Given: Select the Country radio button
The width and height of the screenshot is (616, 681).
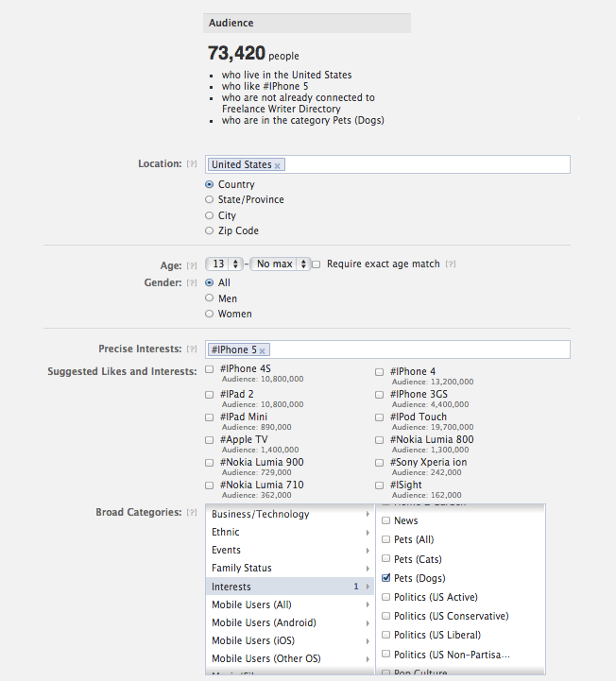Looking at the screenshot, I should (210, 184).
